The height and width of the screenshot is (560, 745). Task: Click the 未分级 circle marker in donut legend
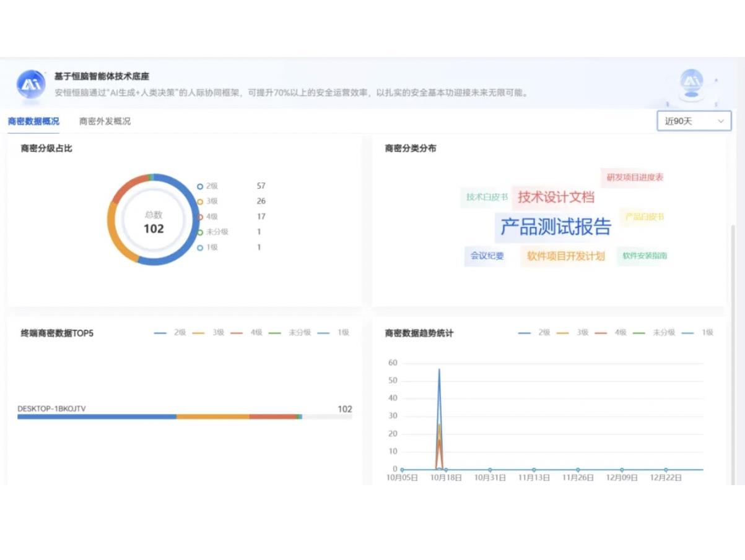coord(200,232)
